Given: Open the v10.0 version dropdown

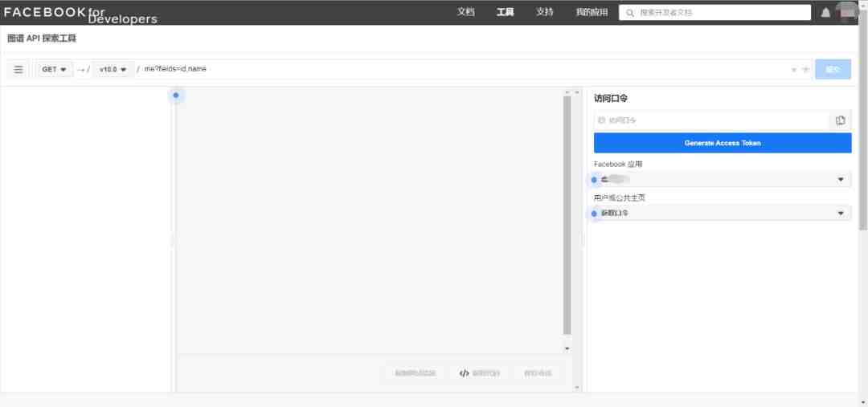Looking at the screenshot, I should 113,70.
